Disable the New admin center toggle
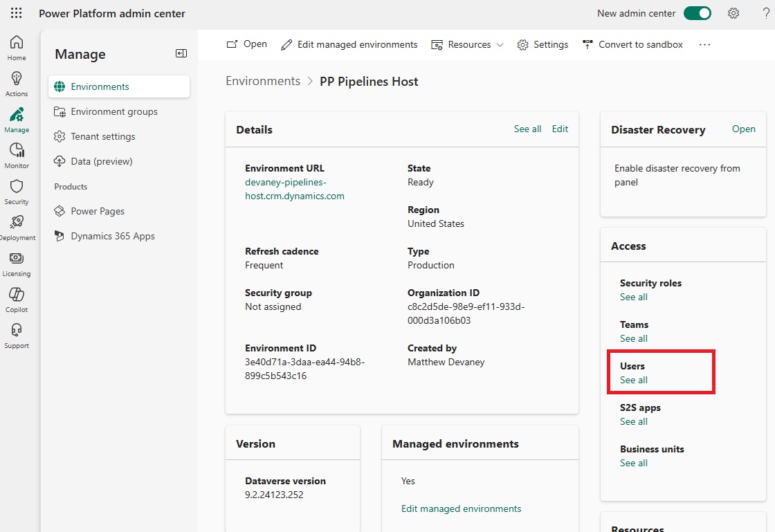 tap(697, 12)
